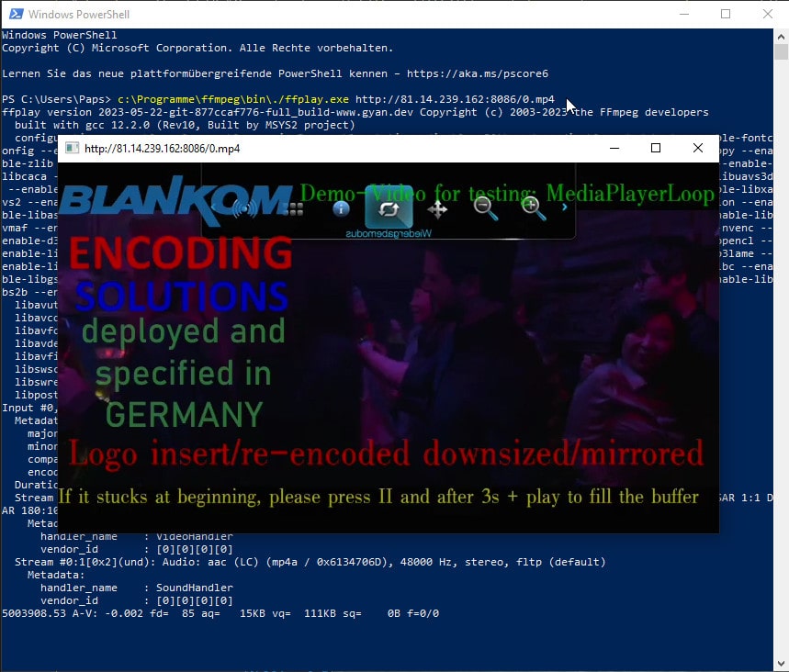Maximize the ffplay video window
The width and height of the screenshot is (789, 672).
coord(656,148)
